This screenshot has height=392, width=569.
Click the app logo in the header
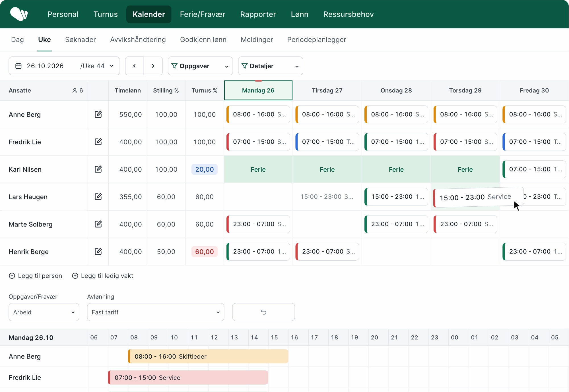click(19, 14)
